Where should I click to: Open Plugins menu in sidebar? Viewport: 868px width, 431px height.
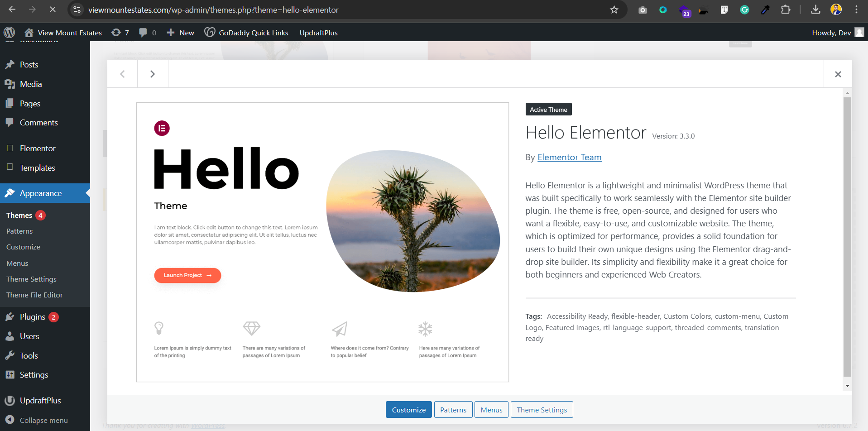point(33,317)
